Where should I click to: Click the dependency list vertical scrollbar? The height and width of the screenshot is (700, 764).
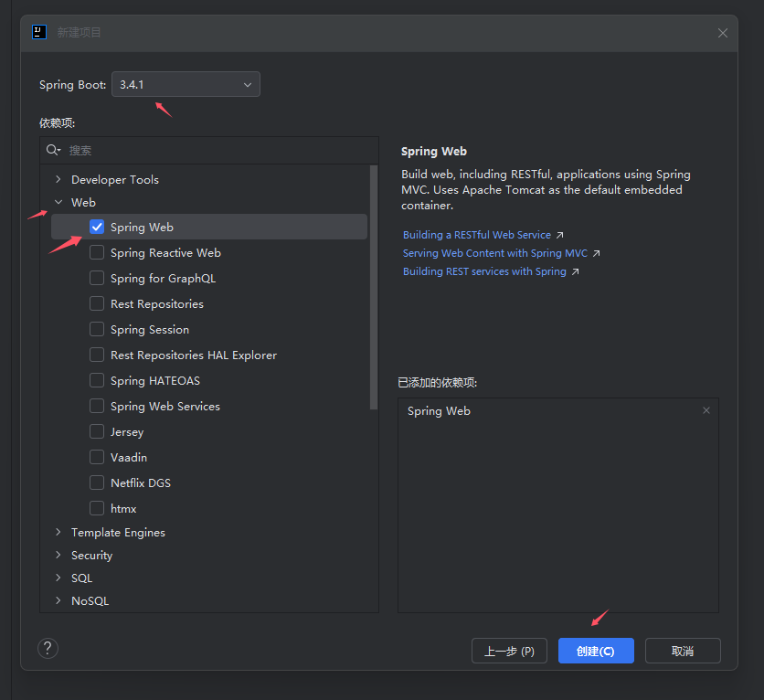click(x=374, y=288)
